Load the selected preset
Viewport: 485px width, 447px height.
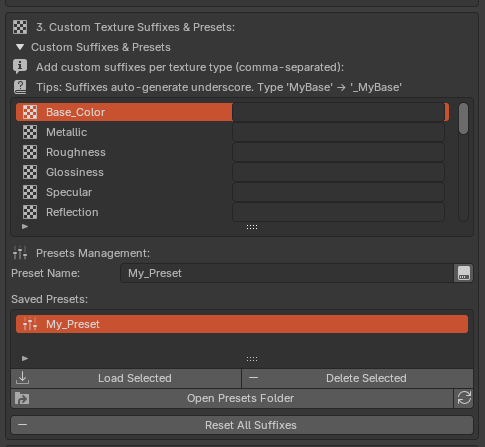(x=126, y=378)
